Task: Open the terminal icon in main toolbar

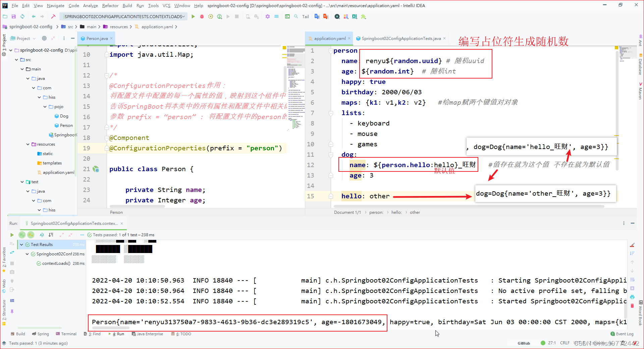Action: [287, 16]
